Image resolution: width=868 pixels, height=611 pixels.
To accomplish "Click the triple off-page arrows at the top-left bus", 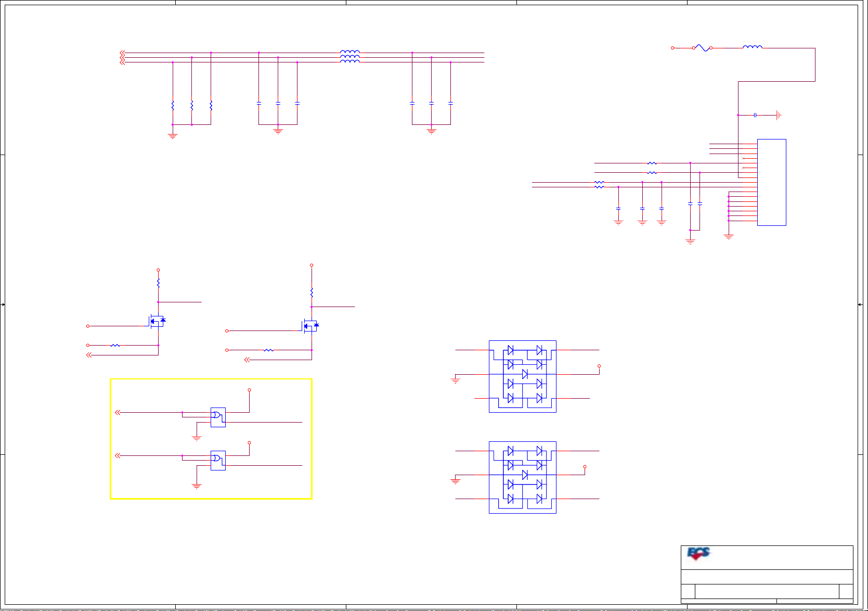I will [122, 57].
